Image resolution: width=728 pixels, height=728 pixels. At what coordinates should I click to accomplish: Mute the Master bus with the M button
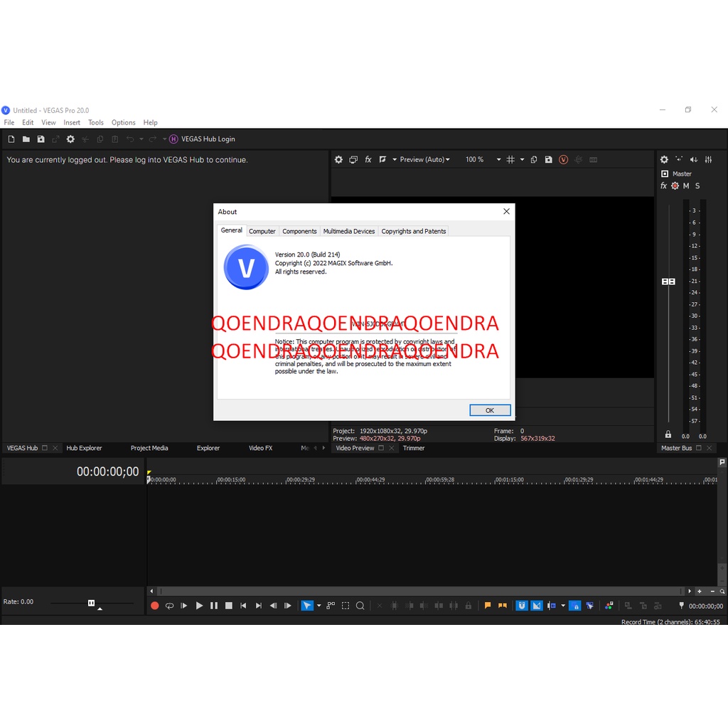[686, 186]
